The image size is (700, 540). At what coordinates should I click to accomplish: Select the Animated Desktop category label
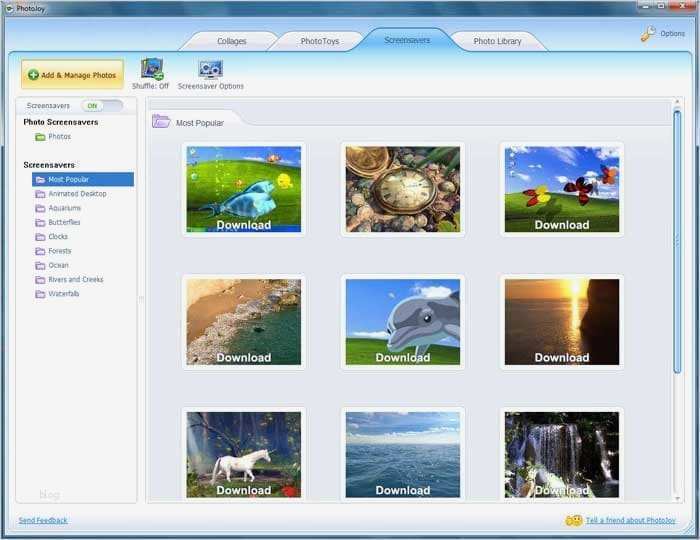tap(78, 194)
